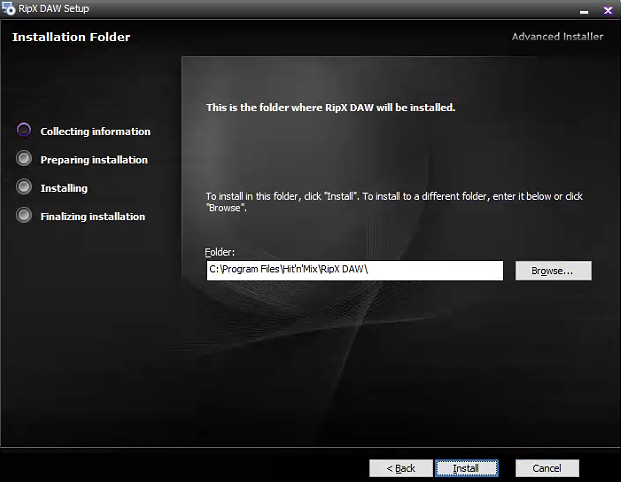Click the Installation Folder header text
This screenshot has height=482, width=621.
pyautogui.click(x=71, y=37)
